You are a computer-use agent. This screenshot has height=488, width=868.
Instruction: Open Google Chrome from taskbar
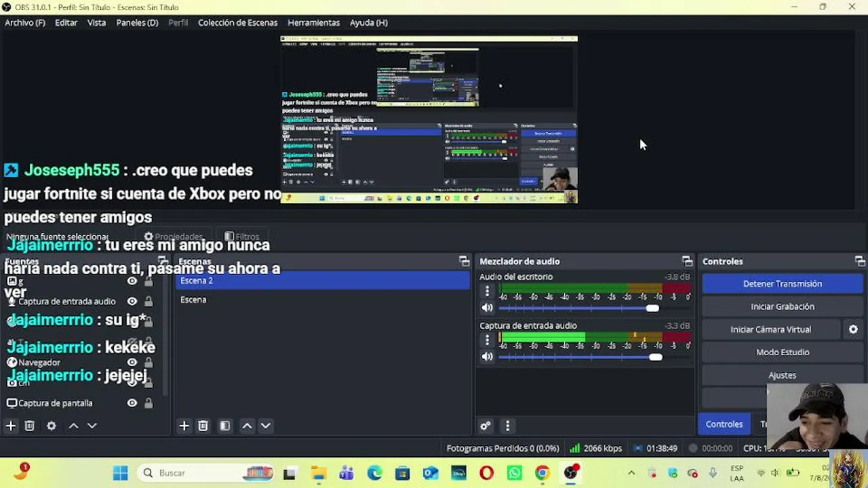pyautogui.click(x=542, y=473)
